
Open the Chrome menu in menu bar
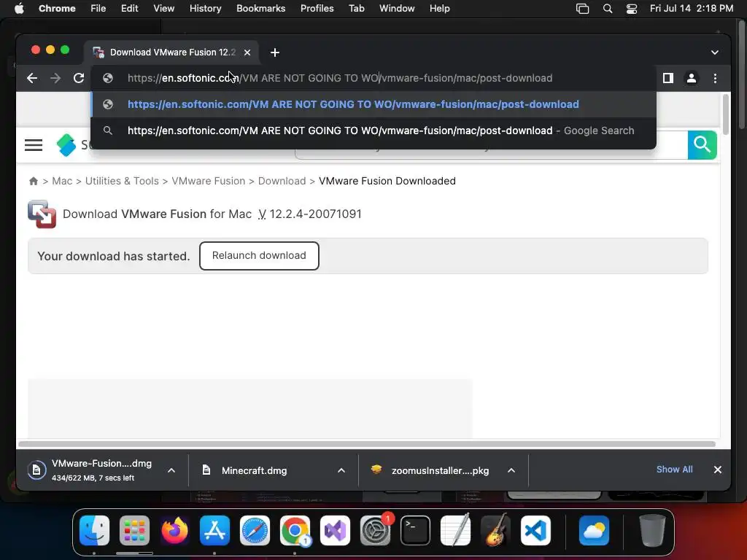click(57, 9)
